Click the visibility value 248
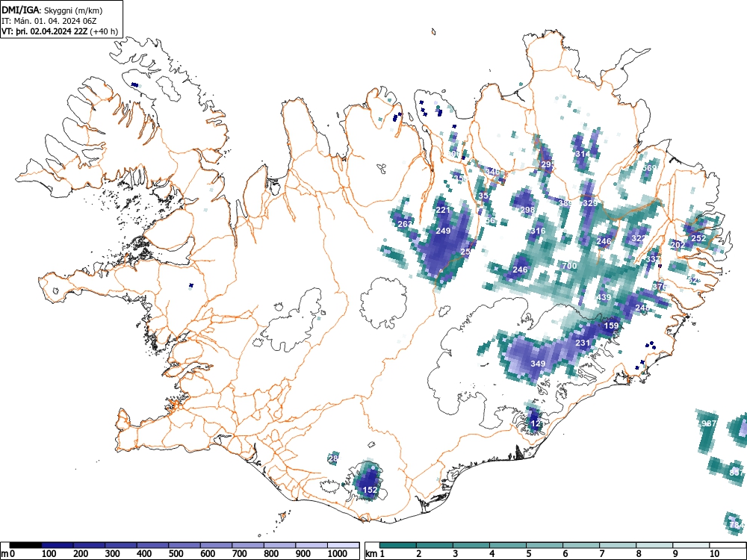 642,308
